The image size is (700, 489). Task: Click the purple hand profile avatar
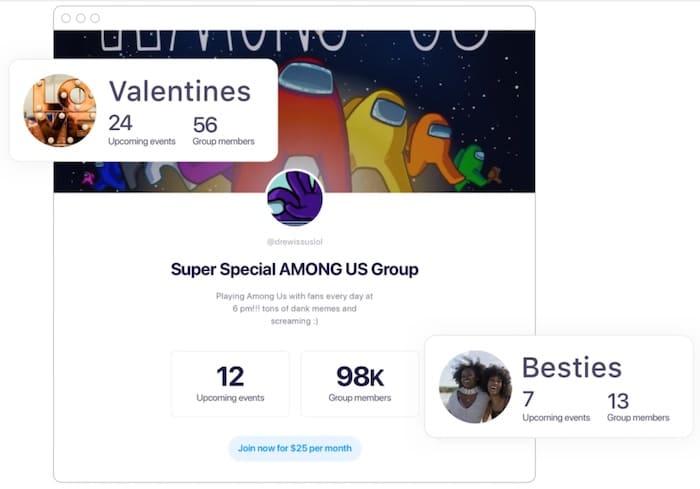(x=295, y=198)
